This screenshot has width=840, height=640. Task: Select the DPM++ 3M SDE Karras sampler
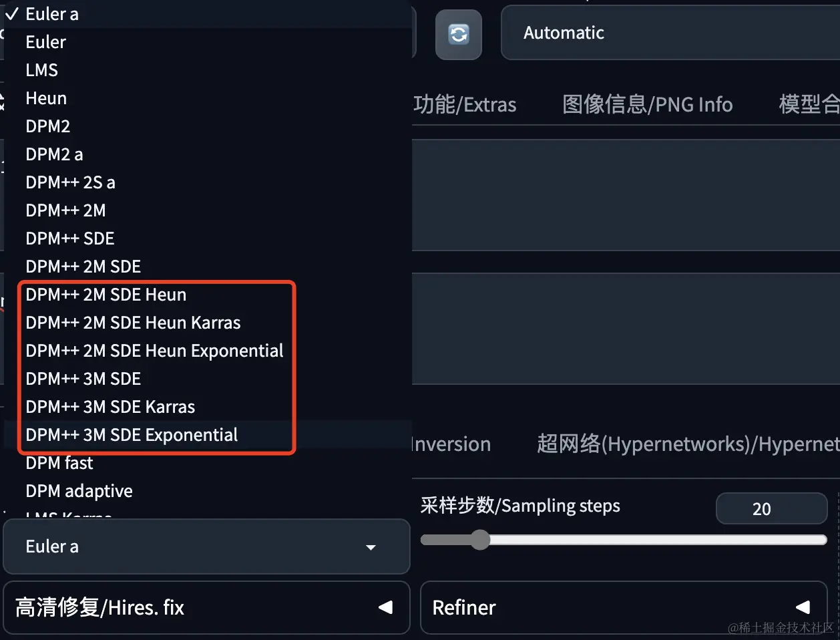pos(110,406)
